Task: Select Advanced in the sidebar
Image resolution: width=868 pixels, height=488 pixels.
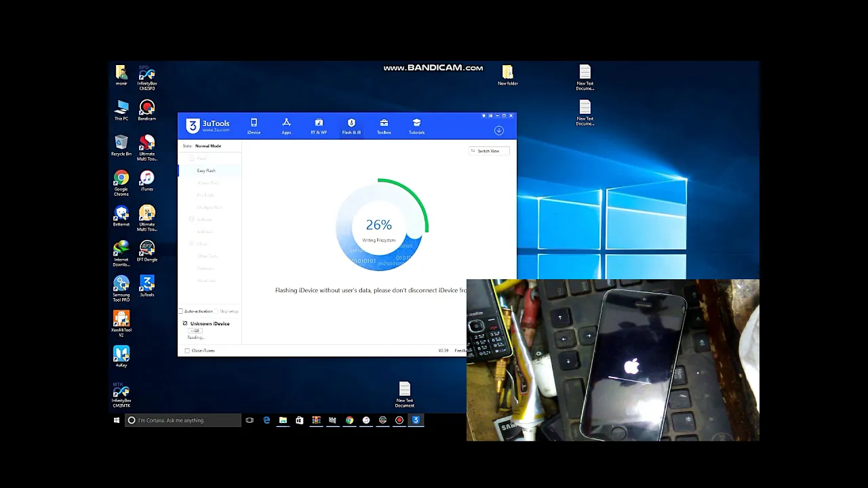Action: (205, 281)
